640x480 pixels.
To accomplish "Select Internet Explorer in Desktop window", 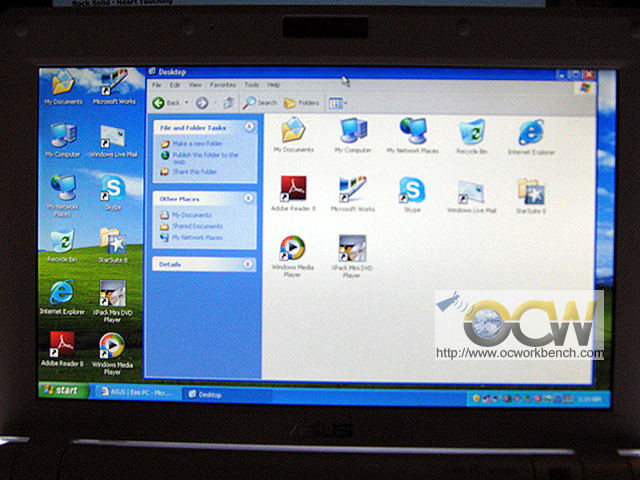I will pos(531,137).
